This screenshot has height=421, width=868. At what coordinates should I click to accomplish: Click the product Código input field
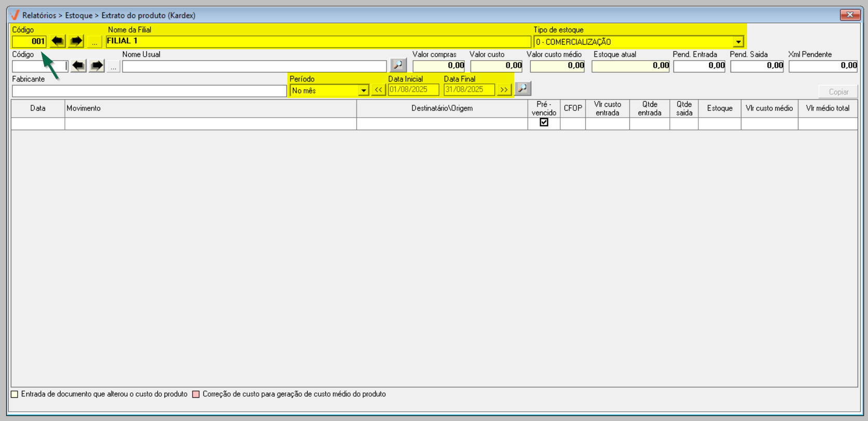point(39,66)
